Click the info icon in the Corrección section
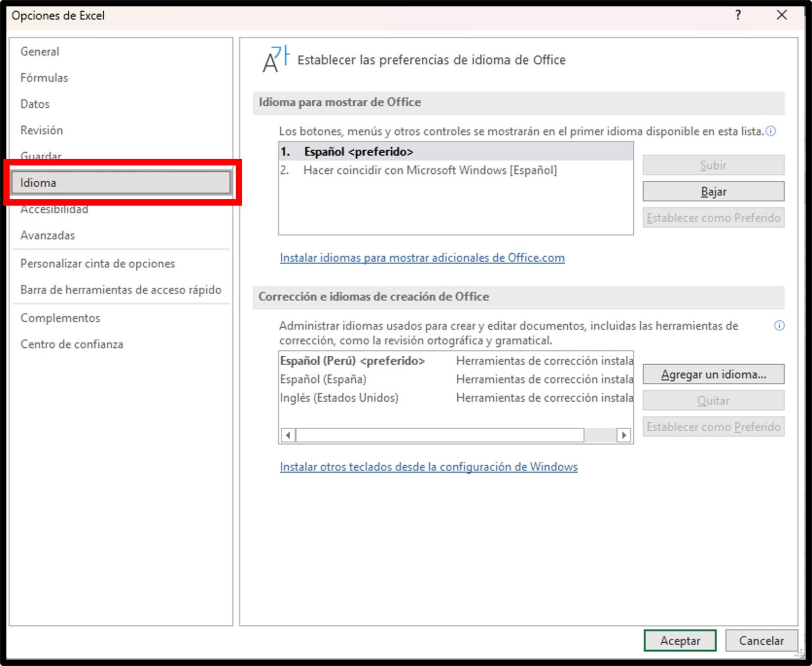 click(x=779, y=326)
